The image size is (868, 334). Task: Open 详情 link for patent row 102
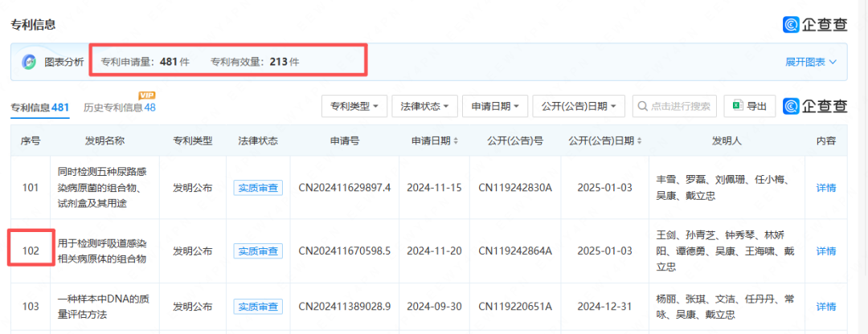tap(825, 251)
